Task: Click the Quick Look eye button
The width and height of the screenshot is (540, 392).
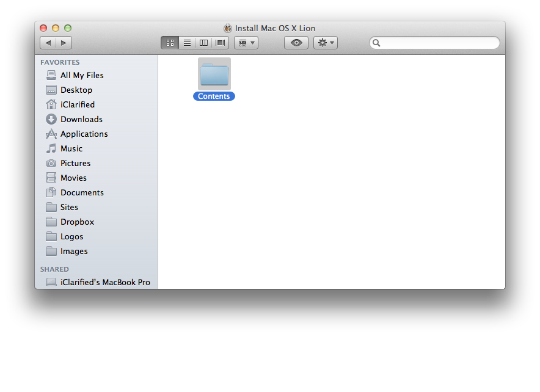Action: (296, 43)
